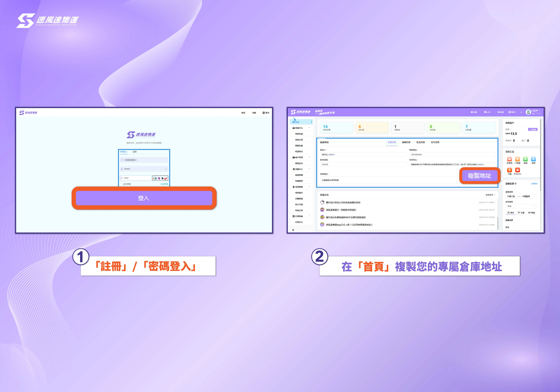560x392 pixels.
Task: Open the 收費標準 link beside 運費估算
Action: pyautogui.click(x=534, y=184)
